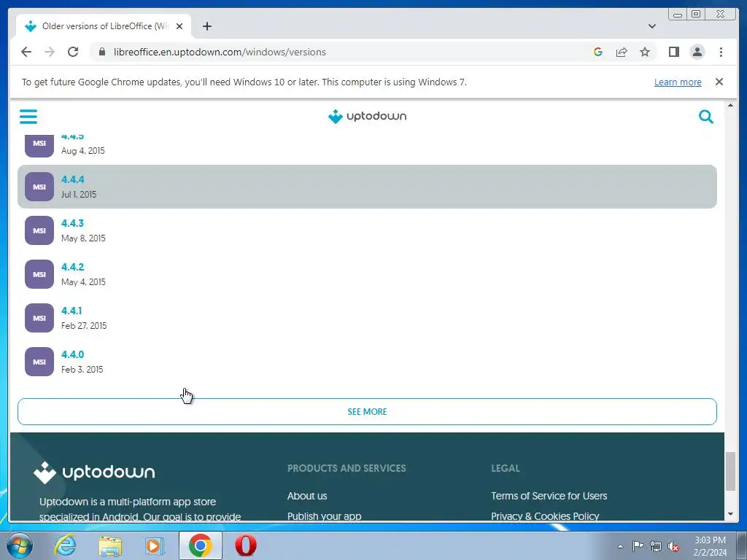Open Windows Start menu
The image size is (747, 560).
pos(19,545)
